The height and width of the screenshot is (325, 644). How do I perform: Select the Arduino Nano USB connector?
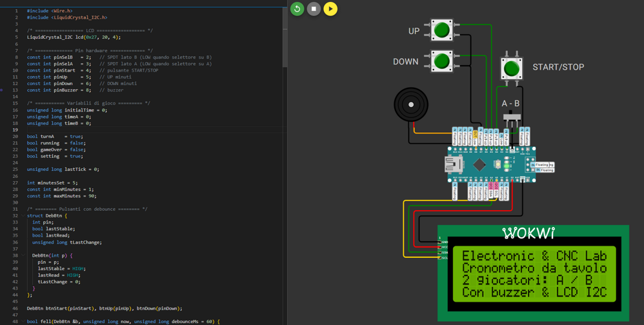click(x=454, y=164)
